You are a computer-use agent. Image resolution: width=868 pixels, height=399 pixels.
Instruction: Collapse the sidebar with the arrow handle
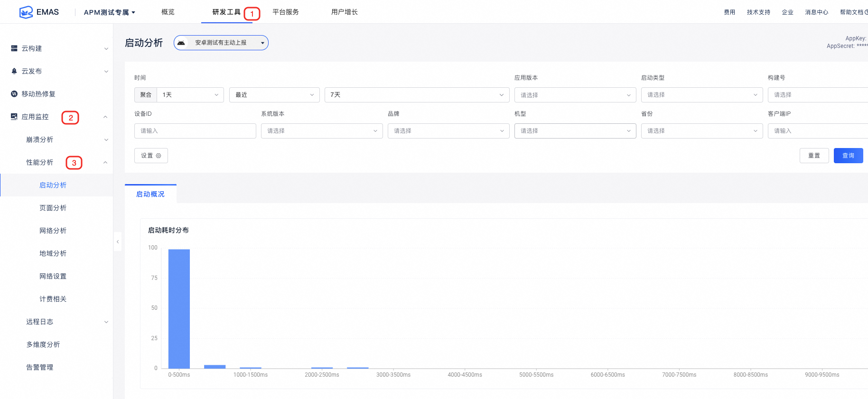tap(118, 241)
